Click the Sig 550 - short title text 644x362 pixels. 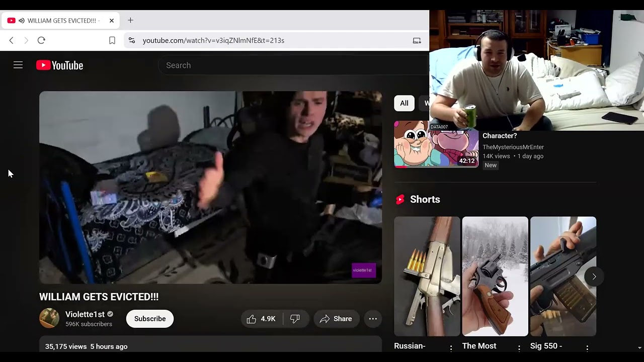pos(546,346)
